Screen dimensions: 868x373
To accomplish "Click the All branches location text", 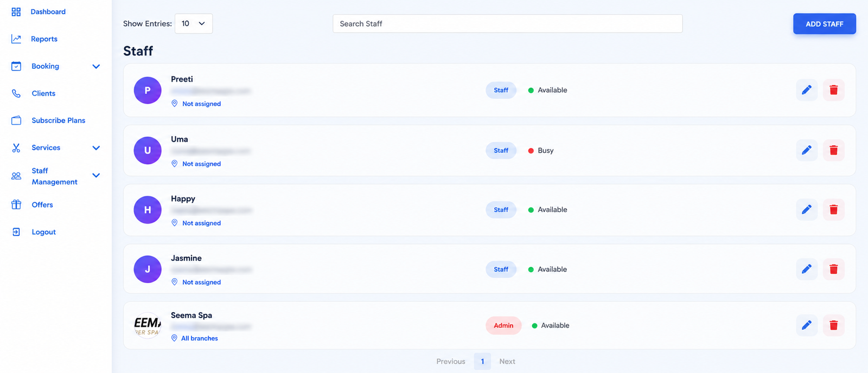I will [200, 338].
